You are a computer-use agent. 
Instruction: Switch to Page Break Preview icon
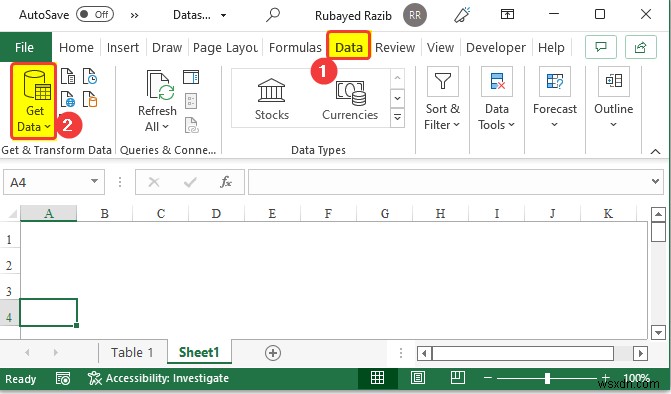click(457, 378)
